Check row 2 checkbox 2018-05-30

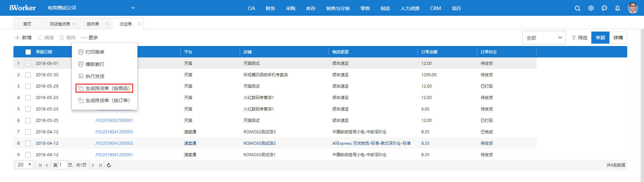coord(28,75)
